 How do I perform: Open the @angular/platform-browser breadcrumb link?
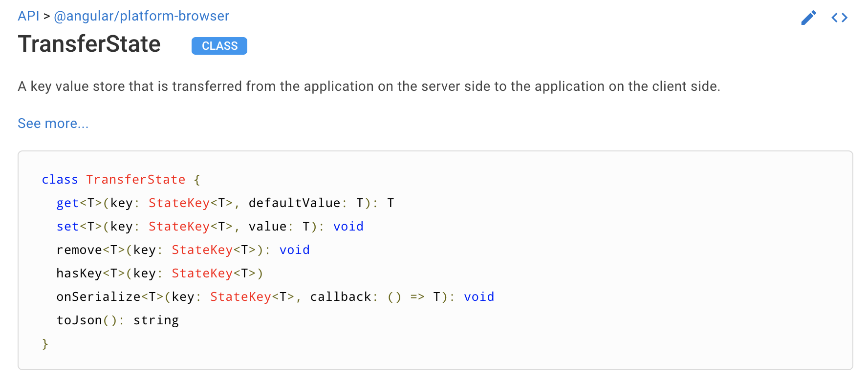[141, 16]
